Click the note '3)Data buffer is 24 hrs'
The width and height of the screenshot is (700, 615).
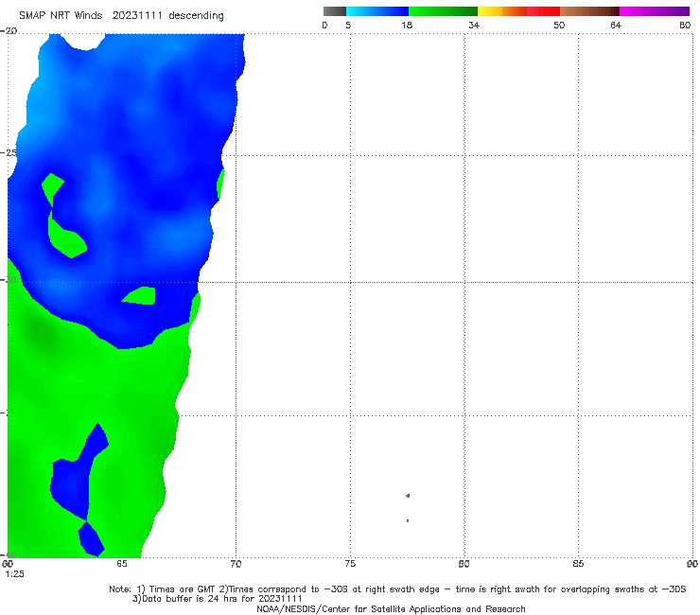[218, 599]
